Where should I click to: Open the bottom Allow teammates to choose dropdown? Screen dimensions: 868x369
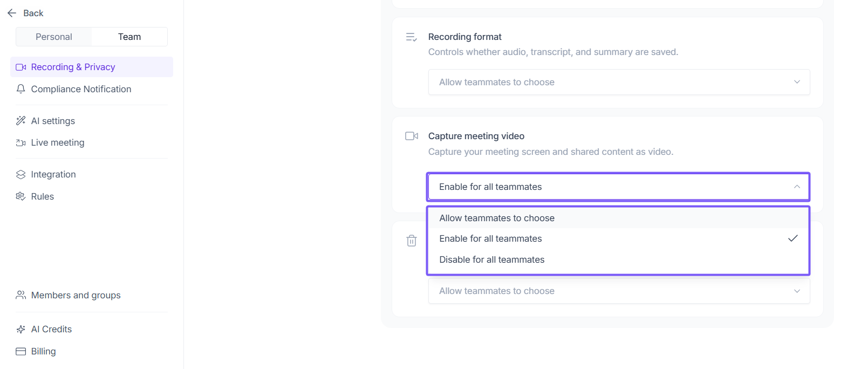point(619,291)
